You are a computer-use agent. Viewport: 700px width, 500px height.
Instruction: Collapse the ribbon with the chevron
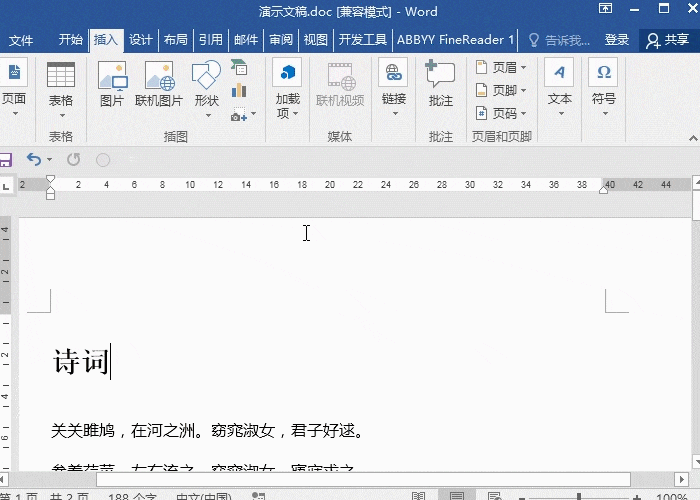[x=693, y=138]
